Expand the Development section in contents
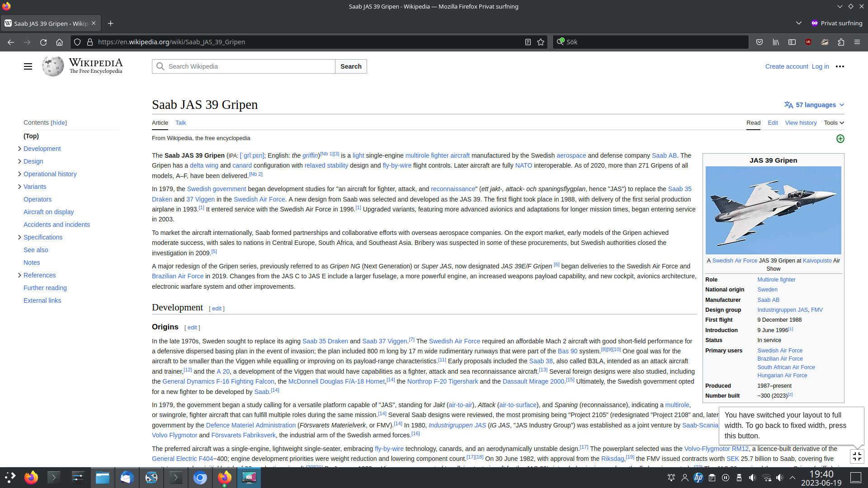The height and width of the screenshot is (488, 868). [x=19, y=149]
